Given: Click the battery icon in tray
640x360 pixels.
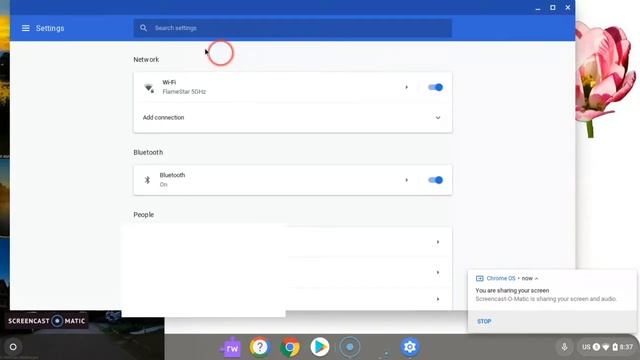Looking at the screenshot, I should pyautogui.click(x=615, y=347).
